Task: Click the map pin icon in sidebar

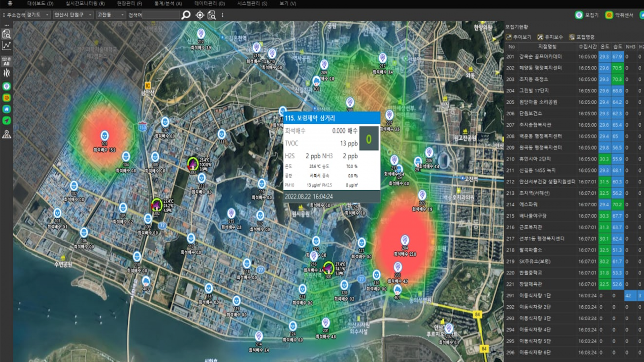Action: coord(6,134)
